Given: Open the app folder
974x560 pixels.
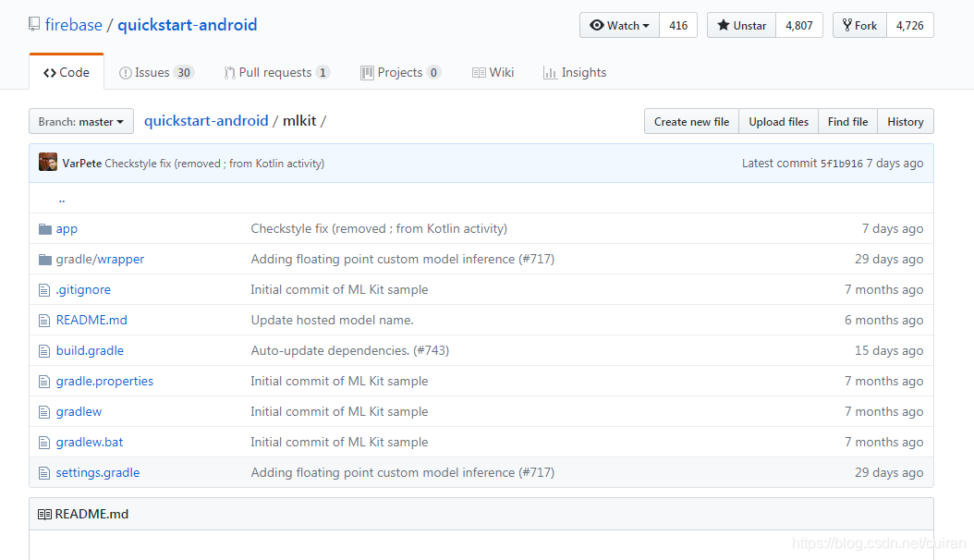Looking at the screenshot, I should pyautogui.click(x=67, y=229).
